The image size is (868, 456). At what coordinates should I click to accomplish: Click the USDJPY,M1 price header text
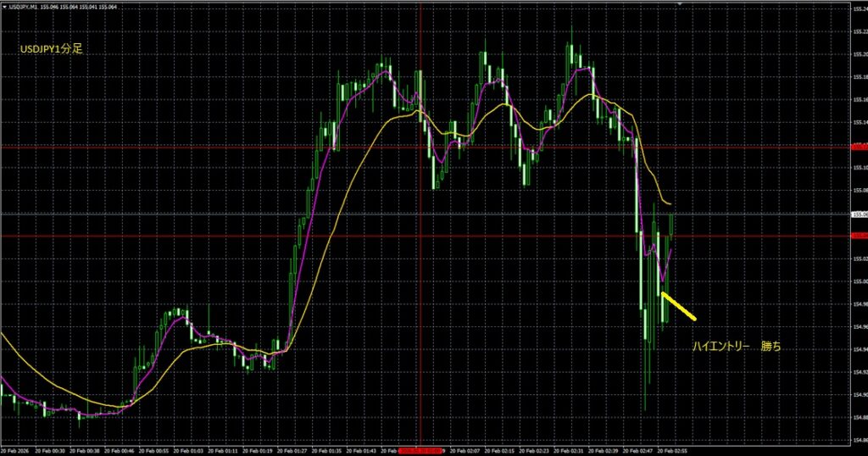63,7
